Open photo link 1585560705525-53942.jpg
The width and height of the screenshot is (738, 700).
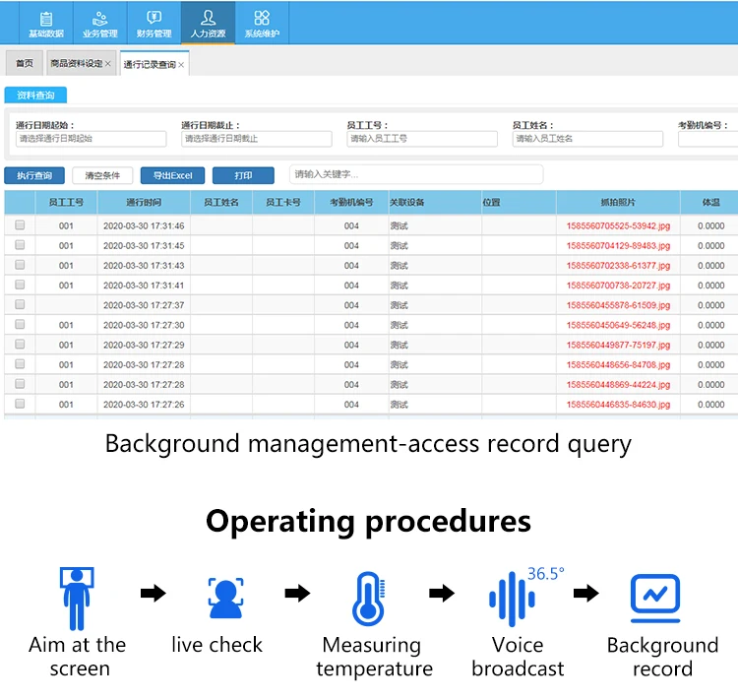coord(618,225)
